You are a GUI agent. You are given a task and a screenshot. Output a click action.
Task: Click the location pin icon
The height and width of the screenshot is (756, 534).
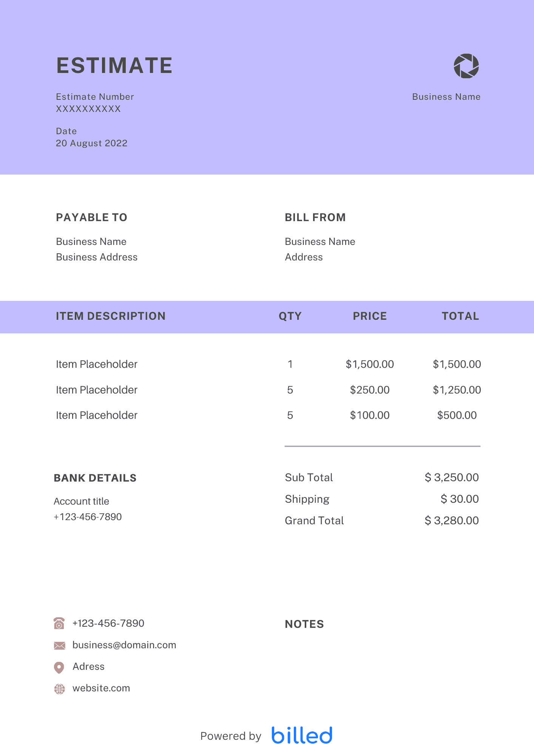click(x=59, y=667)
